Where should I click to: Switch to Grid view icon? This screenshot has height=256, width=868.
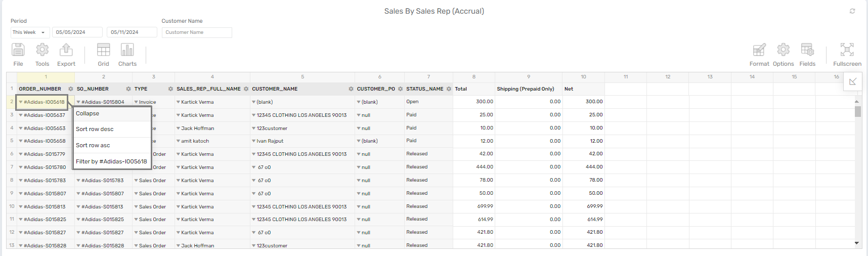[104, 50]
